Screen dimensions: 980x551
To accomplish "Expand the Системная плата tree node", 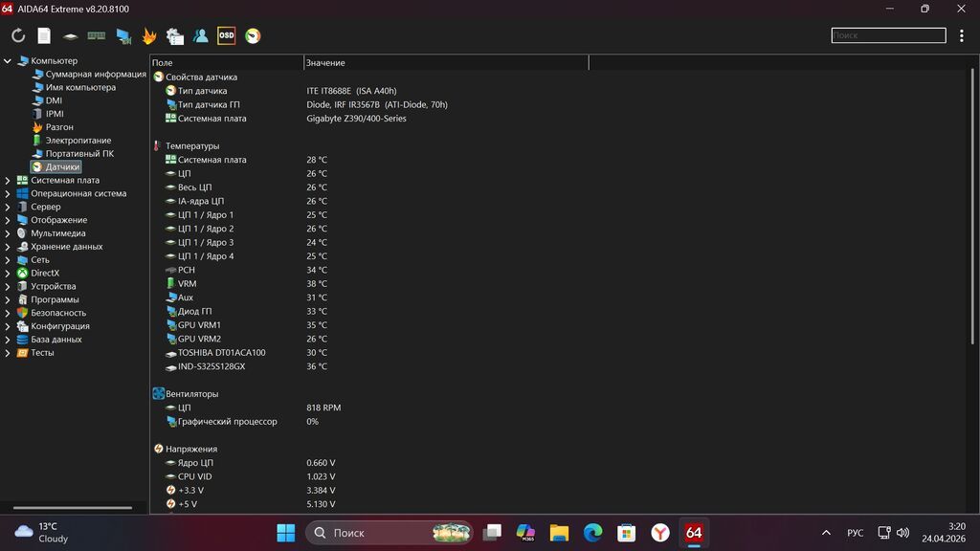I will (8, 180).
